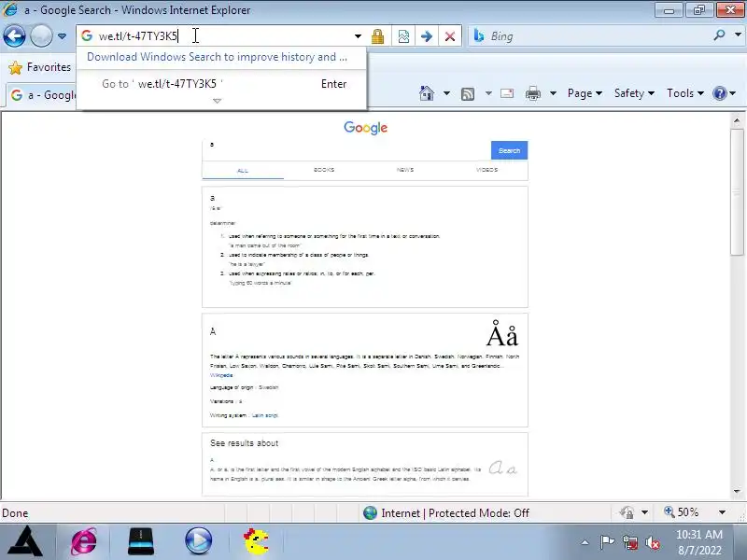This screenshot has height=560, width=747.
Task: Select the ALL results tab
Action: pos(243,170)
